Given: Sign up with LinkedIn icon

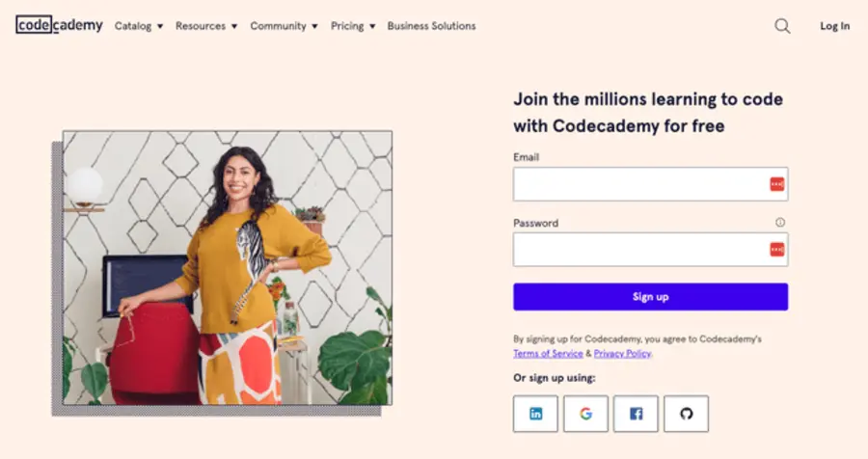Looking at the screenshot, I should click(x=535, y=414).
